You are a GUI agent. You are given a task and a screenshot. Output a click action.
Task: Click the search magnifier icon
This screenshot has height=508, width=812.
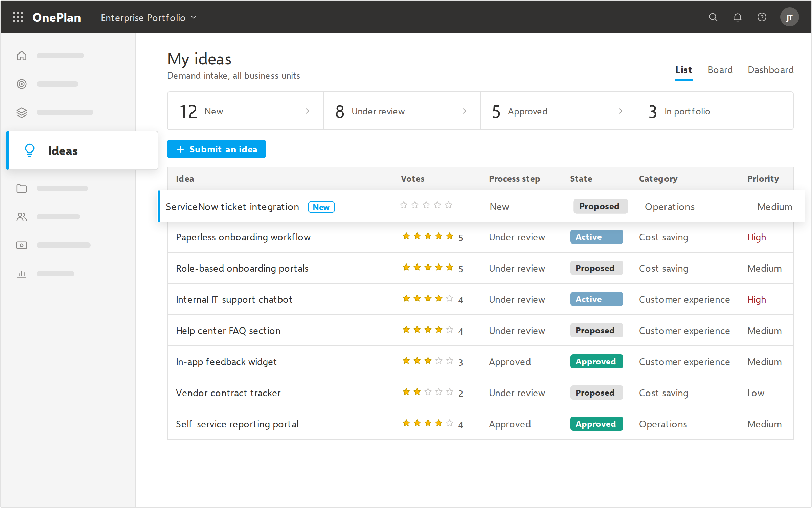[x=713, y=17]
